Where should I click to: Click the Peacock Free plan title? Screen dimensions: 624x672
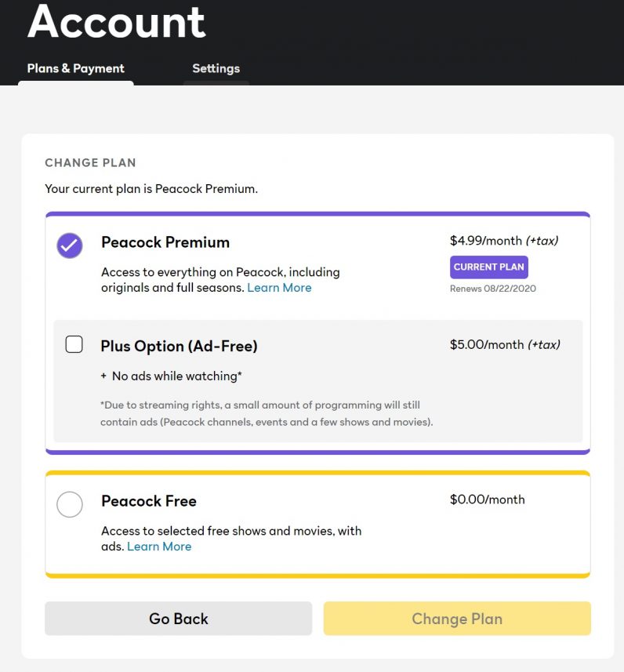click(x=149, y=501)
